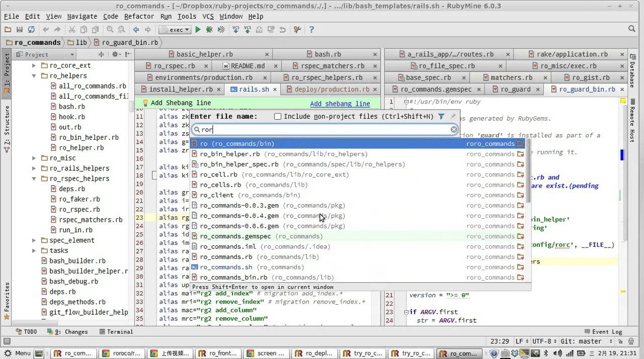Click the Forward navigation arrow

click(148, 30)
